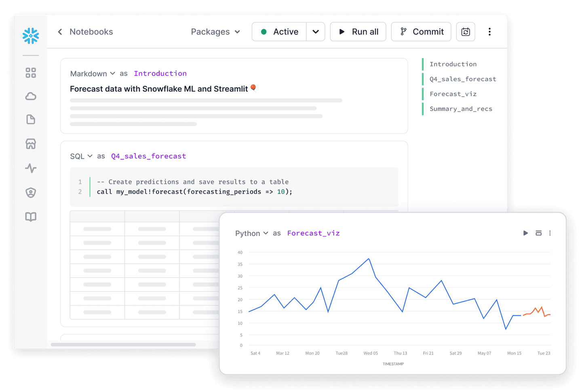Open the book documentation icon
This screenshot has width=582, height=392.
[31, 217]
